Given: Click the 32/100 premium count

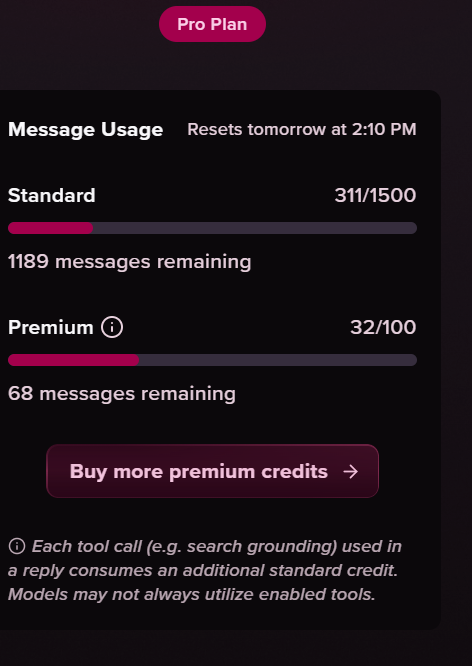Looking at the screenshot, I should [383, 327].
